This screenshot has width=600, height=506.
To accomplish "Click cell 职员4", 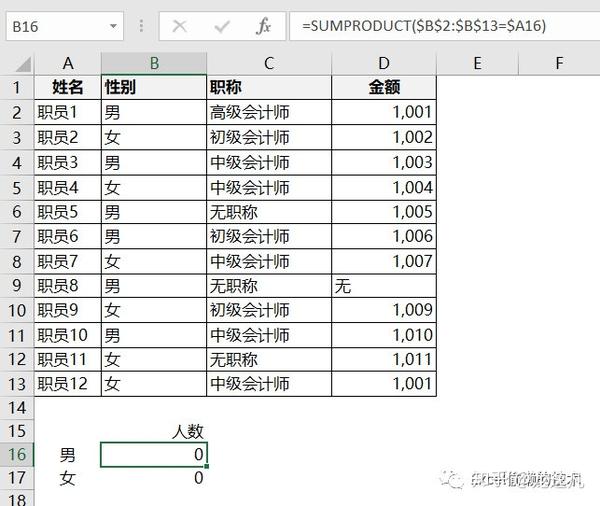I will pos(68,188).
